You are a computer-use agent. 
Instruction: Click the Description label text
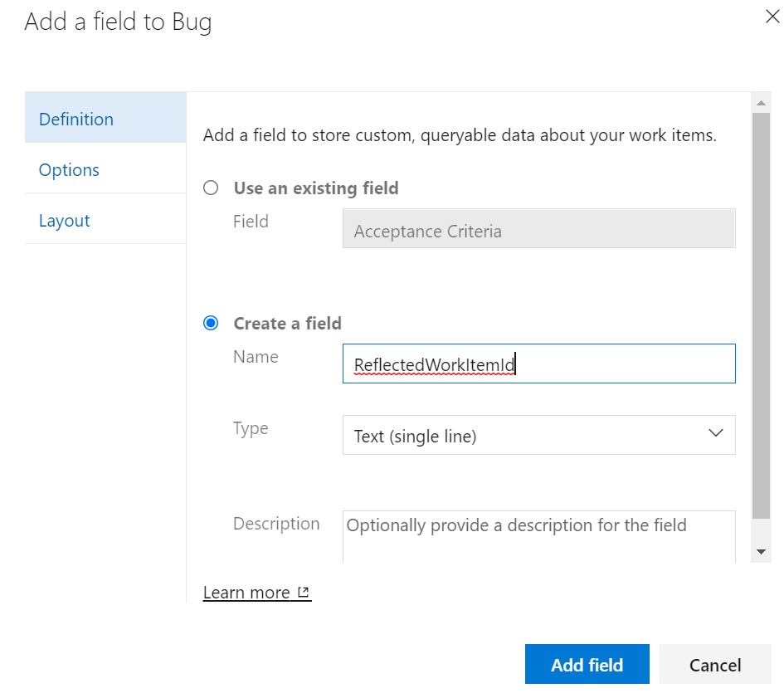point(276,524)
